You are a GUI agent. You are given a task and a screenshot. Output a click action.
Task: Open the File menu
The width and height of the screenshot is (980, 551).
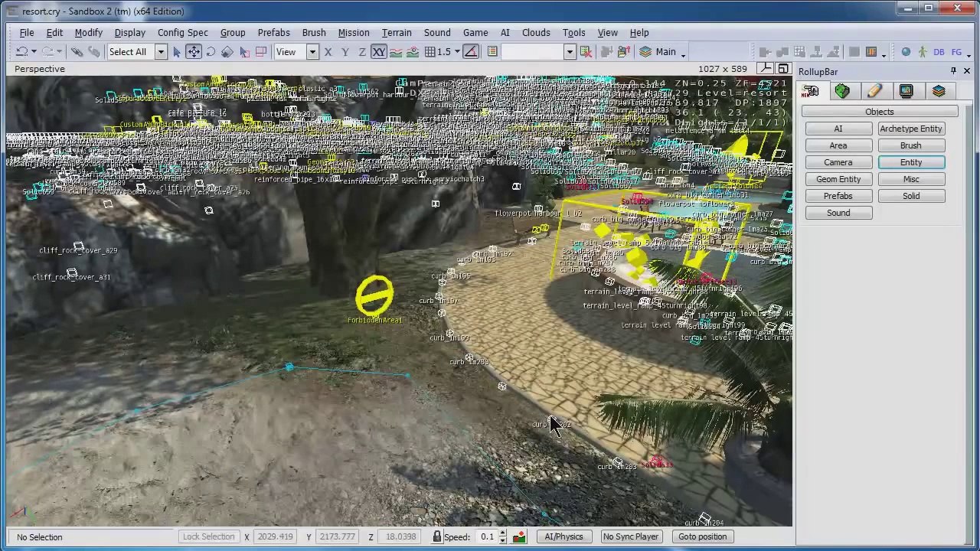26,32
